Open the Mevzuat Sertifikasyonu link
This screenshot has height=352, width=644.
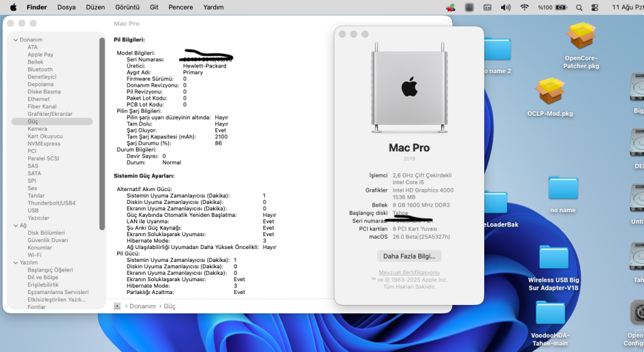(x=409, y=272)
